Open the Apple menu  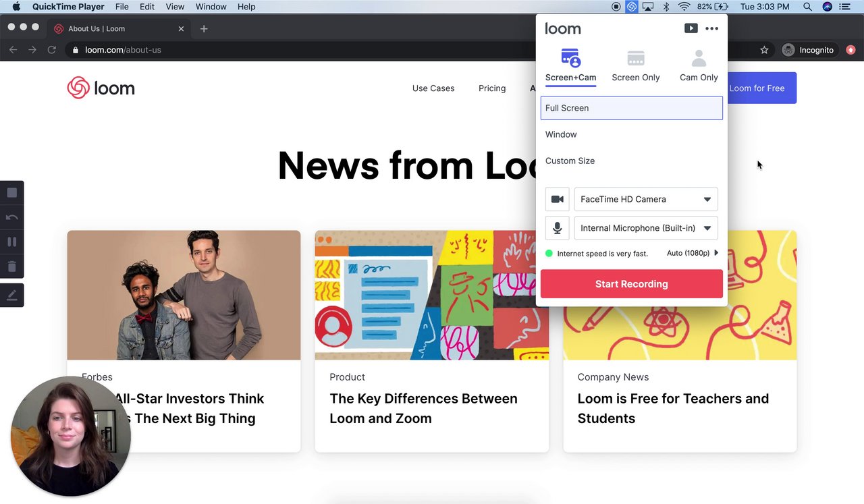(x=16, y=7)
